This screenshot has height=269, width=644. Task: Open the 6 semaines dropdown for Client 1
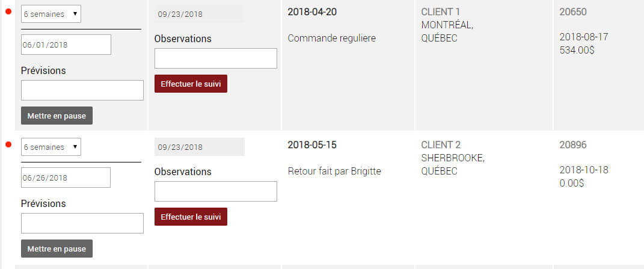[51, 14]
